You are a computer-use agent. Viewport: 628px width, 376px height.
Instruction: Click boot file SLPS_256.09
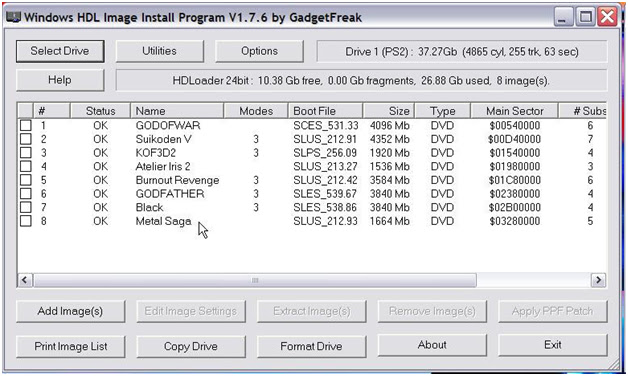(x=325, y=153)
